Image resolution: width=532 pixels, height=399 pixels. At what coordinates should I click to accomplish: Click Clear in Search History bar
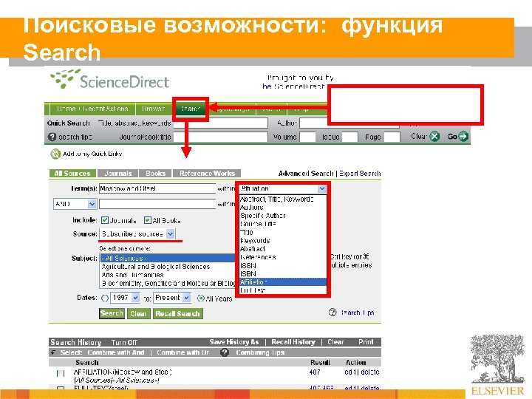[x=335, y=342]
